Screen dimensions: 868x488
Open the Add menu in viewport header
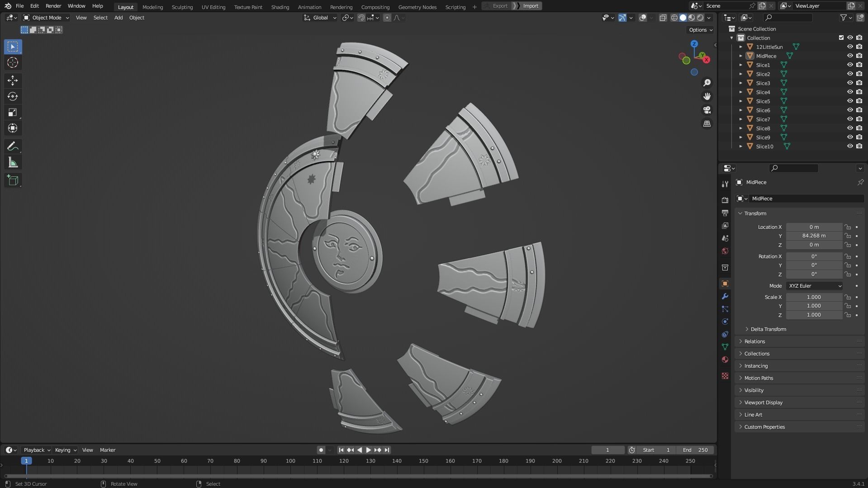coord(119,18)
